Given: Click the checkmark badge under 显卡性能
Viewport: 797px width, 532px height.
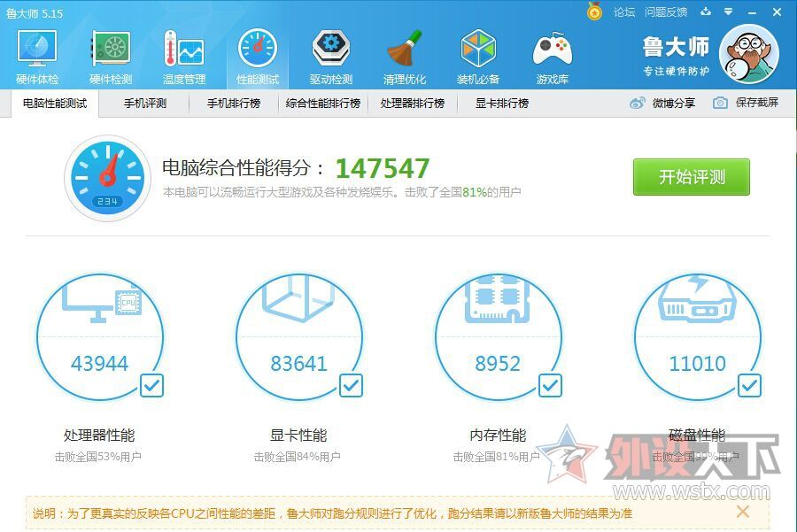Looking at the screenshot, I should pyautogui.click(x=351, y=385).
